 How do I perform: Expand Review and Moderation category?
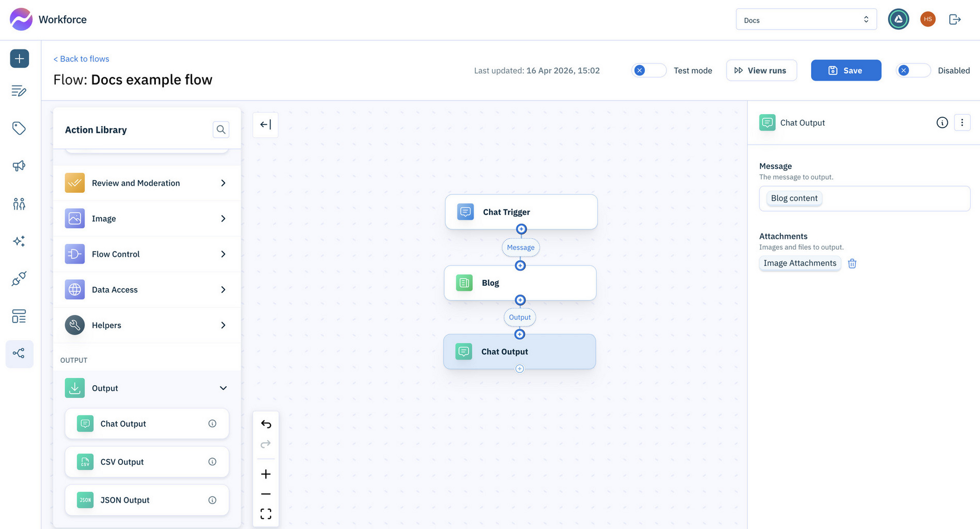click(x=147, y=183)
